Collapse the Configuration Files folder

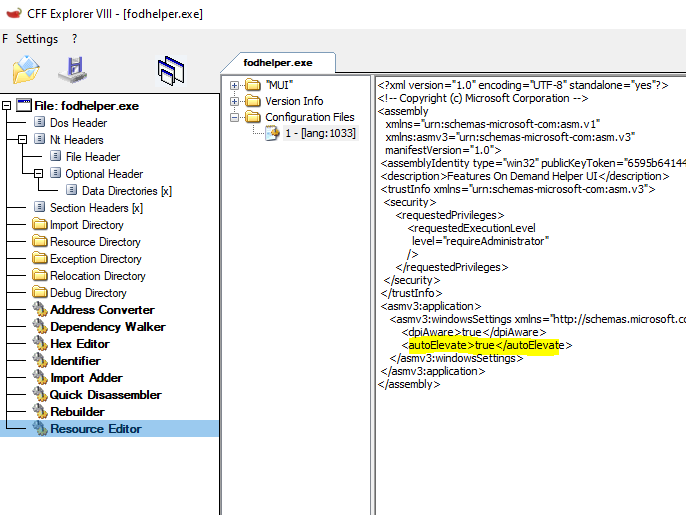coord(235,117)
